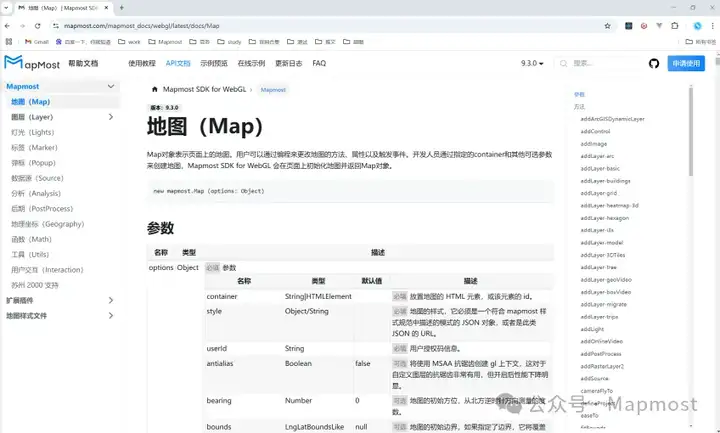Click the home icon in the breadcrumb
The width and height of the screenshot is (720, 433).
click(155, 89)
